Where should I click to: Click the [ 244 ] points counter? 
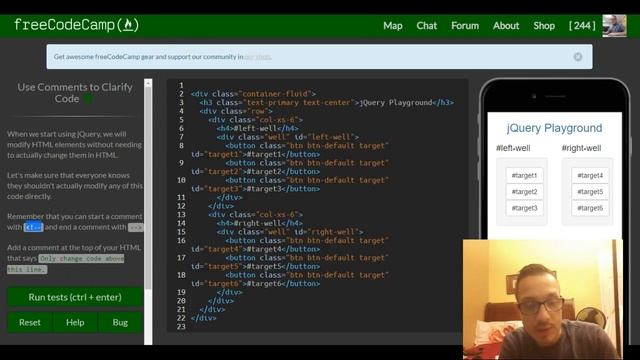582,26
